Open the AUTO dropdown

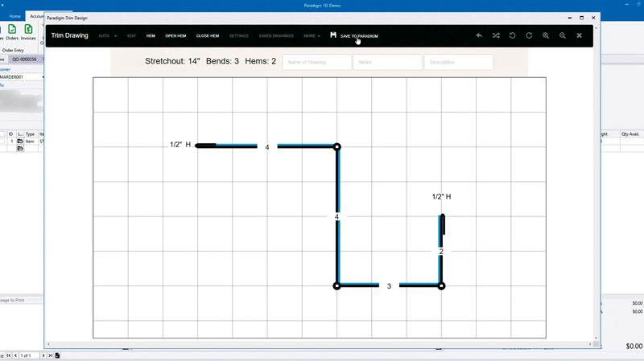pyautogui.click(x=107, y=35)
